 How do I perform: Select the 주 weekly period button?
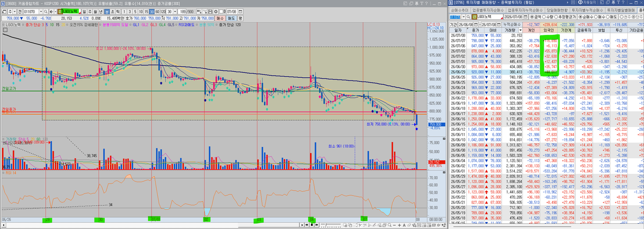pos(90,11)
